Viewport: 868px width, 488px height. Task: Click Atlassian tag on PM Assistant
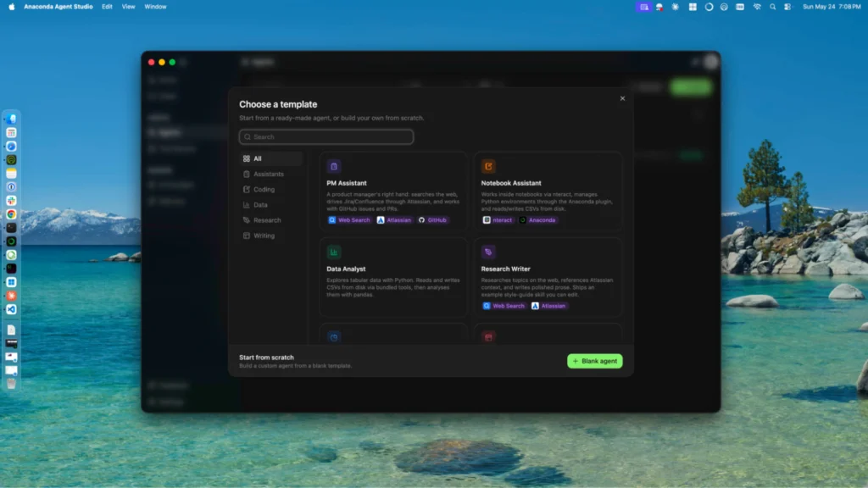coord(394,220)
